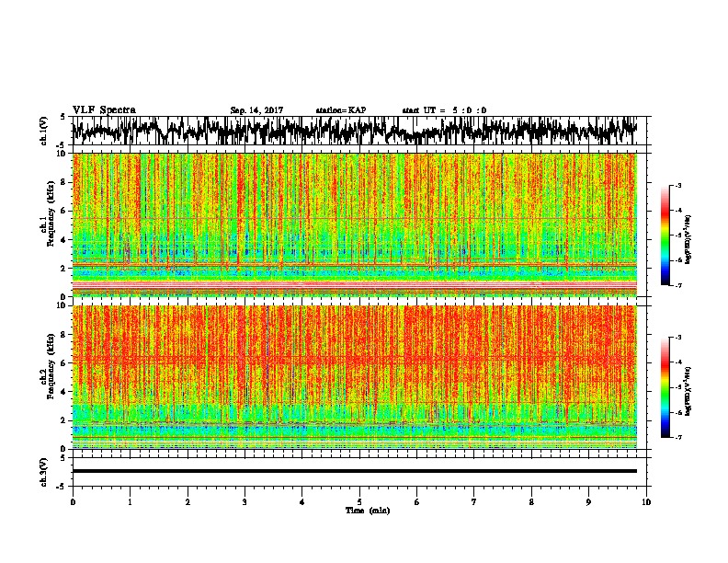
Task: Click time axis tick label "7"
Action: [x=474, y=502]
